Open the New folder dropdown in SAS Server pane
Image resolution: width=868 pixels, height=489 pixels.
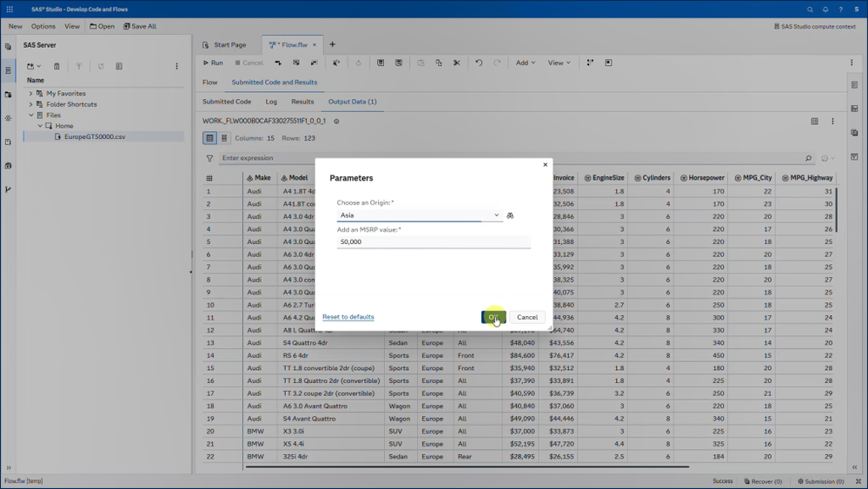coord(34,66)
